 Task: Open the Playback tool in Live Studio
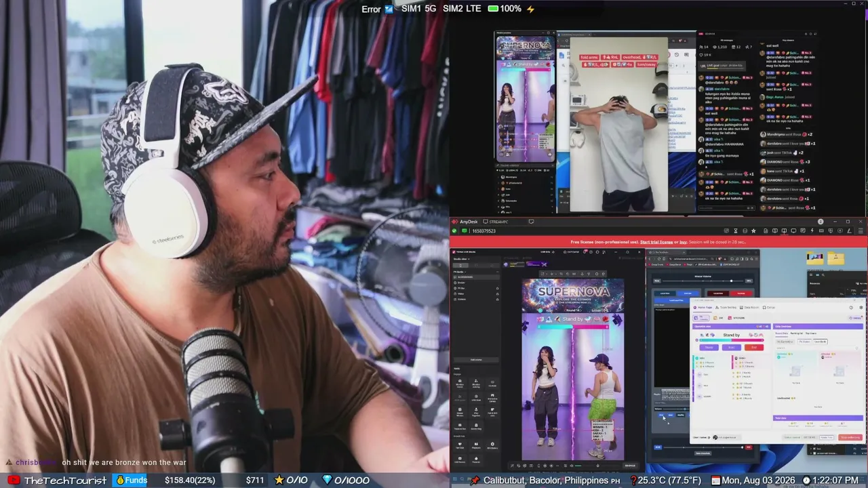pos(476,445)
